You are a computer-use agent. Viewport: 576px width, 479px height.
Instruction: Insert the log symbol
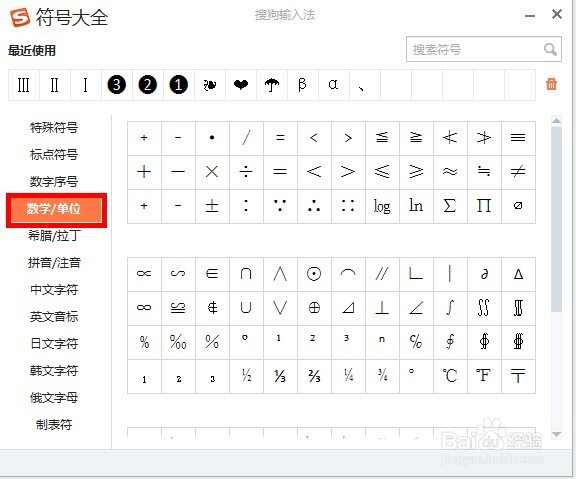382,206
